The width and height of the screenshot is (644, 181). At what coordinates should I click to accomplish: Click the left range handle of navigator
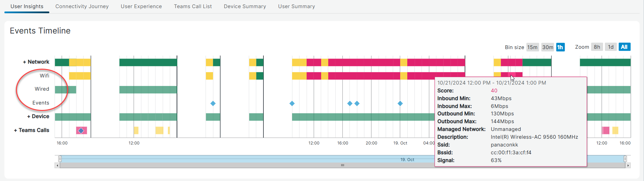tap(60, 159)
